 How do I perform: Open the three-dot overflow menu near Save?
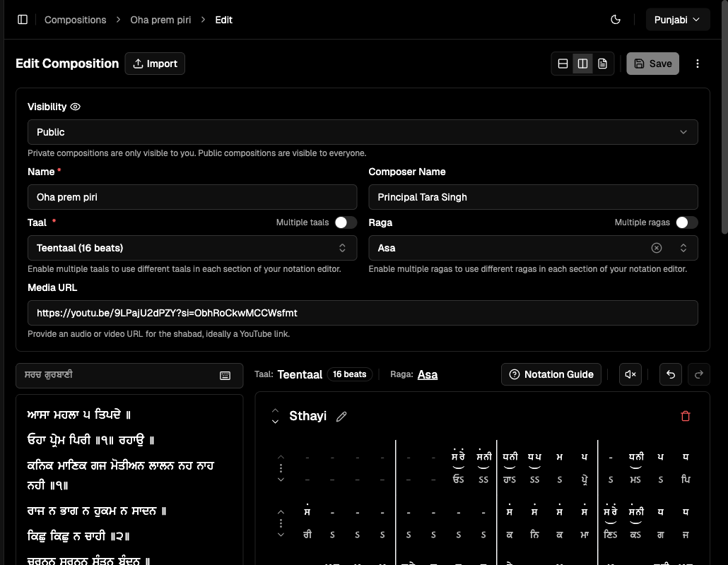(x=698, y=63)
